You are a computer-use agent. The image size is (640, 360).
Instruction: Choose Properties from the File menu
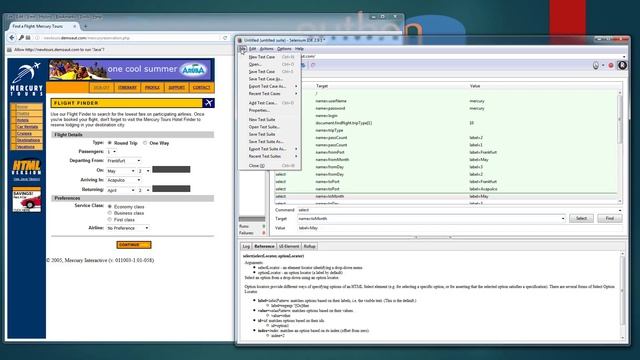(x=270, y=110)
